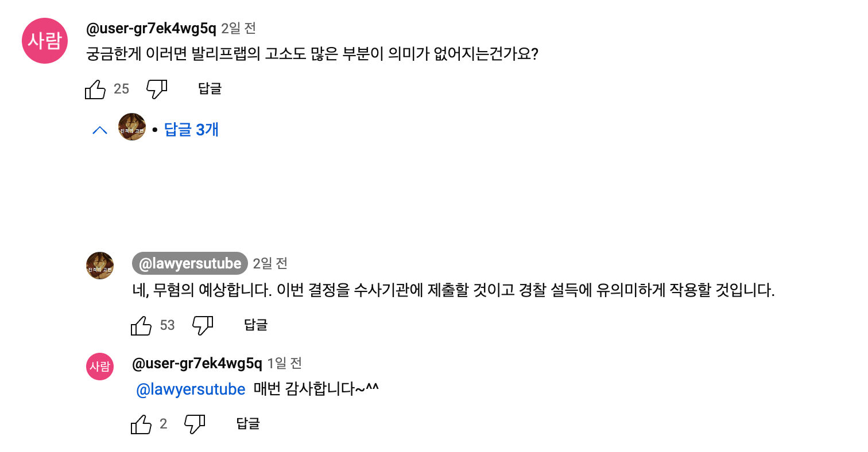
Task: Click the 1일 전 timestamp on the reply
Action: (284, 363)
